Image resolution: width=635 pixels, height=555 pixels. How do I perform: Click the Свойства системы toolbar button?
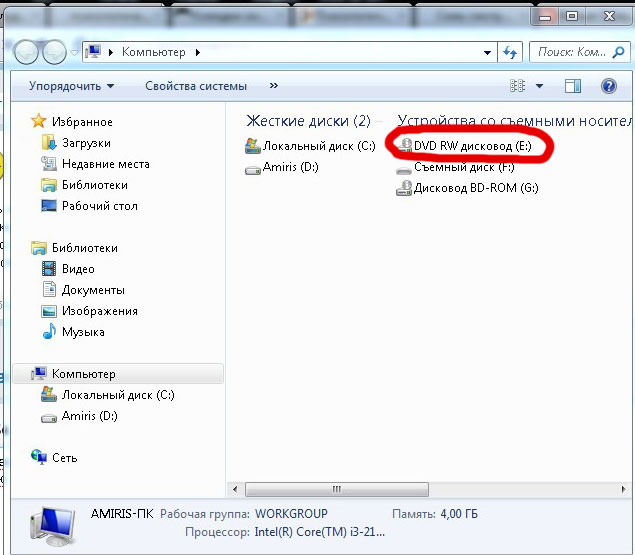(194, 86)
